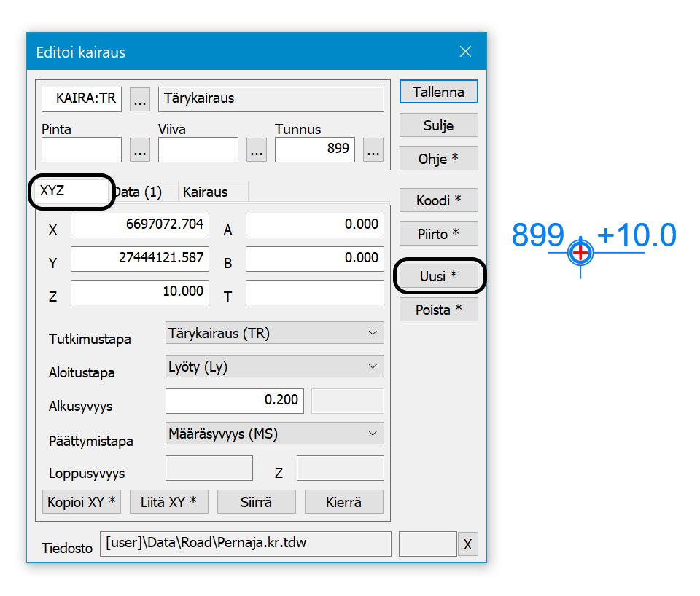Click the Kierrä button
The image size is (700, 596).
[343, 502]
